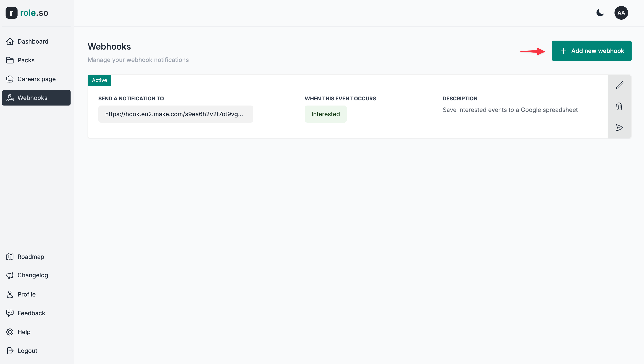The width and height of the screenshot is (644, 364).
Task: Switch to the Changelog section
Action: 33,275
